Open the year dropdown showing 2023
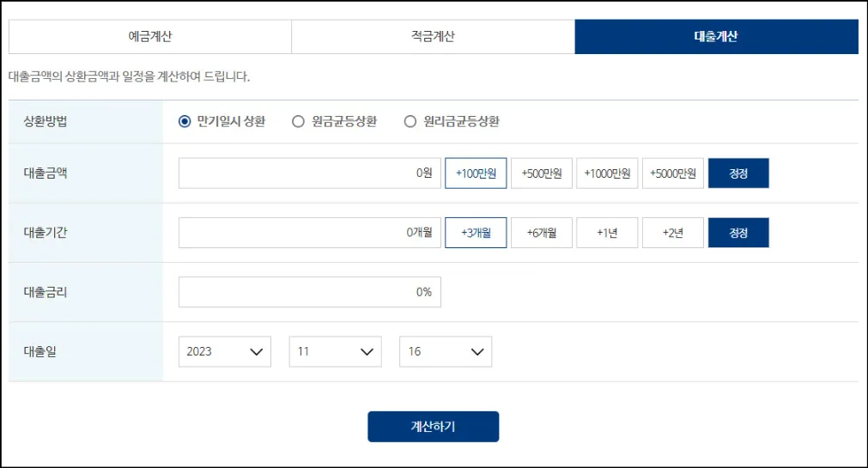The height and width of the screenshot is (468, 868). tap(225, 352)
